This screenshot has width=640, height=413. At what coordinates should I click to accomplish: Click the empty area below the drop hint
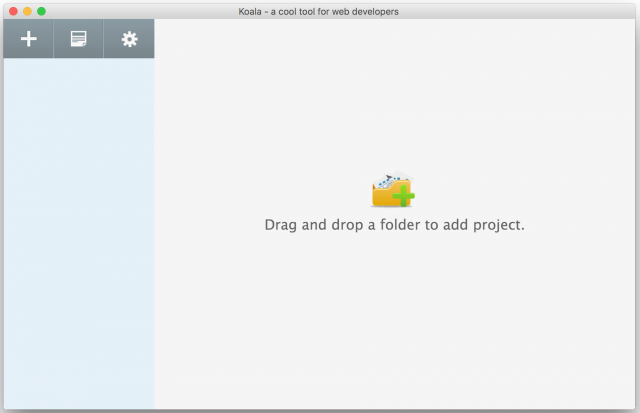pyautogui.click(x=394, y=320)
